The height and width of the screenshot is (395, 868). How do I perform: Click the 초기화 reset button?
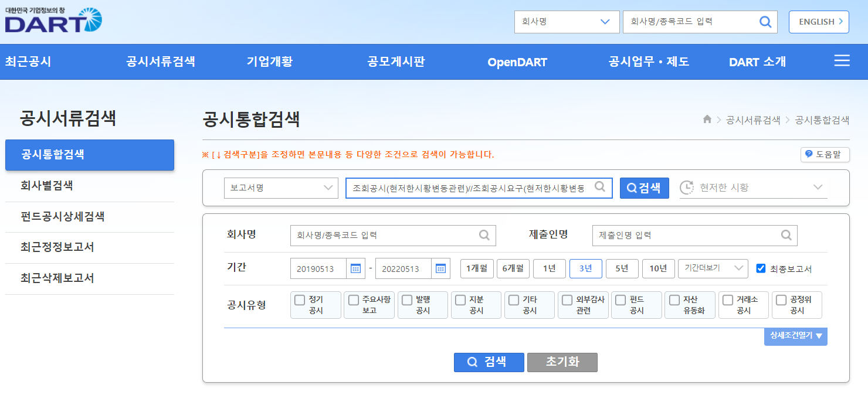[562, 362]
